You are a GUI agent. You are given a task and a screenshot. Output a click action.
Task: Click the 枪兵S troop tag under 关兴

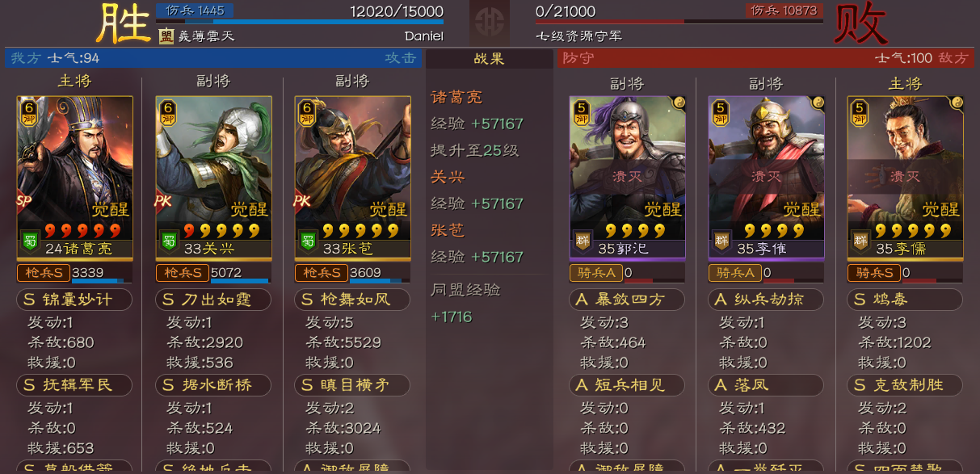183,273
